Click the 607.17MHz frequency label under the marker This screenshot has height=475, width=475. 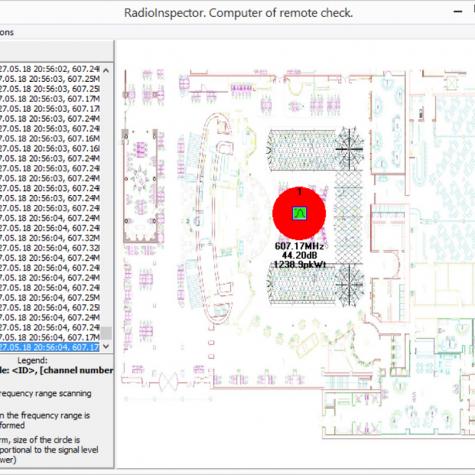tap(299, 246)
